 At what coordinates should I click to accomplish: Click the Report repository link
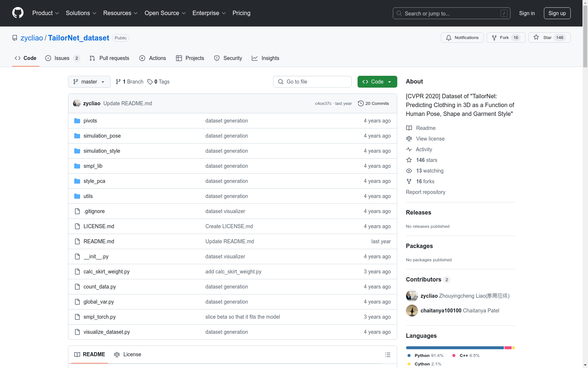tap(425, 192)
